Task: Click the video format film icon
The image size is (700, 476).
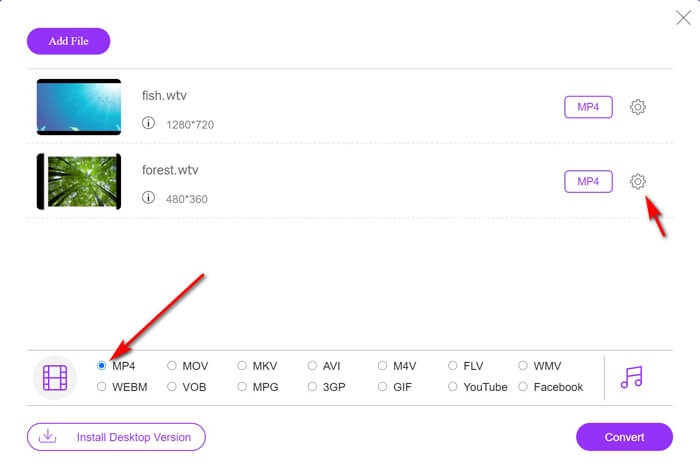Action: click(x=55, y=377)
